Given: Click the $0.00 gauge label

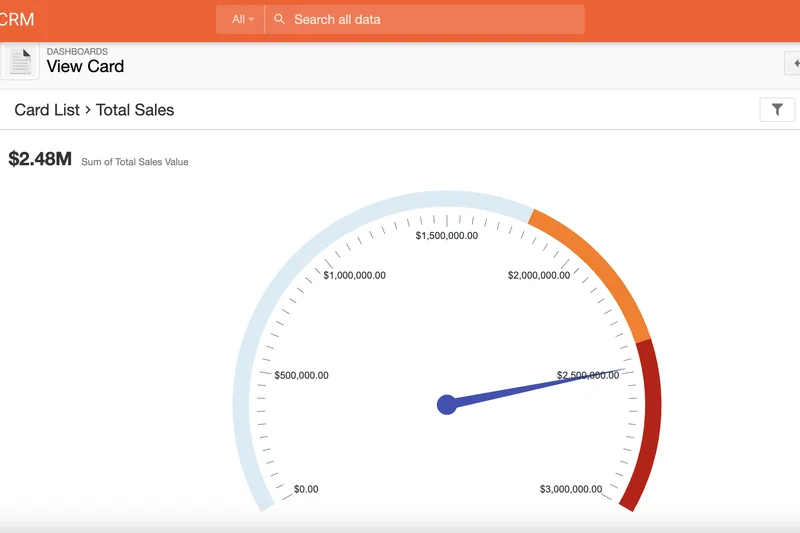Looking at the screenshot, I should (306, 489).
